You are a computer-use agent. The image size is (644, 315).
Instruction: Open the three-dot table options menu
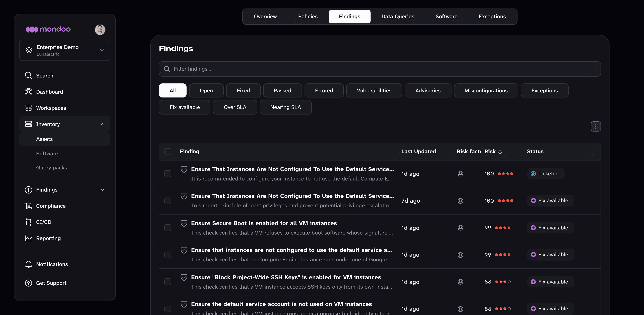coord(595,126)
